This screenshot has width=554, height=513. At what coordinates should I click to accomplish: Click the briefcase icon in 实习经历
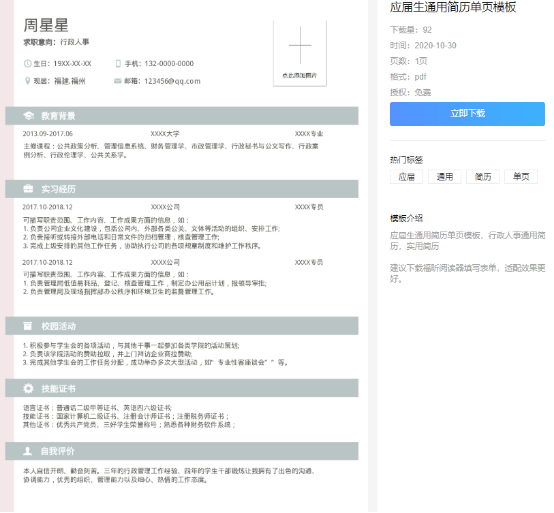(x=28, y=189)
